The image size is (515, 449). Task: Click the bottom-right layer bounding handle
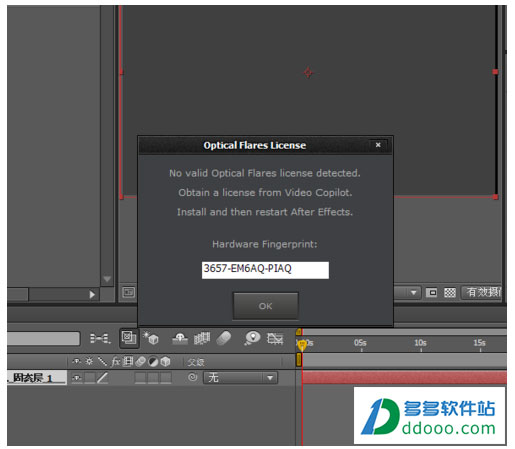point(495,197)
